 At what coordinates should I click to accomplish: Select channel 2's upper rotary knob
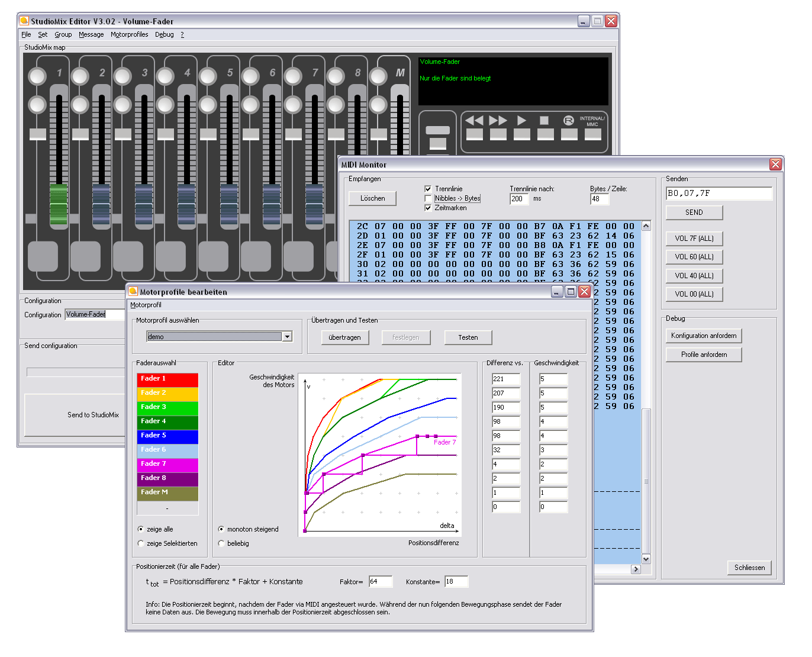tap(80, 76)
